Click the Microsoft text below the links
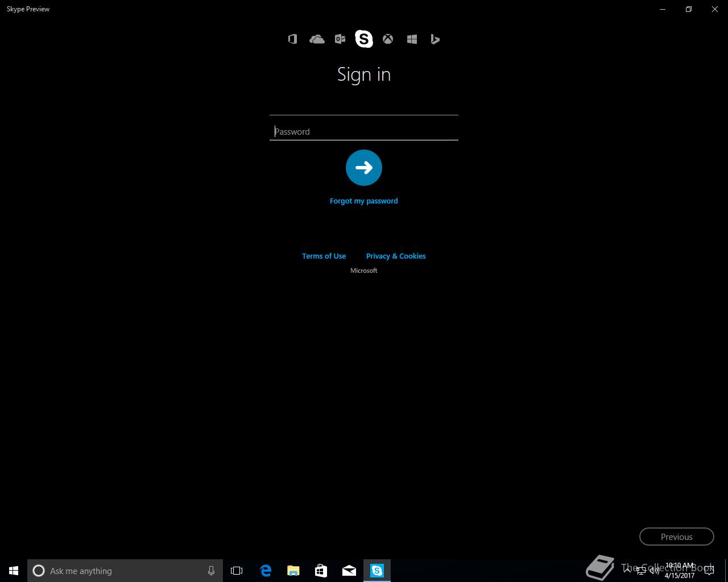This screenshot has width=728, height=582. tap(364, 271)
